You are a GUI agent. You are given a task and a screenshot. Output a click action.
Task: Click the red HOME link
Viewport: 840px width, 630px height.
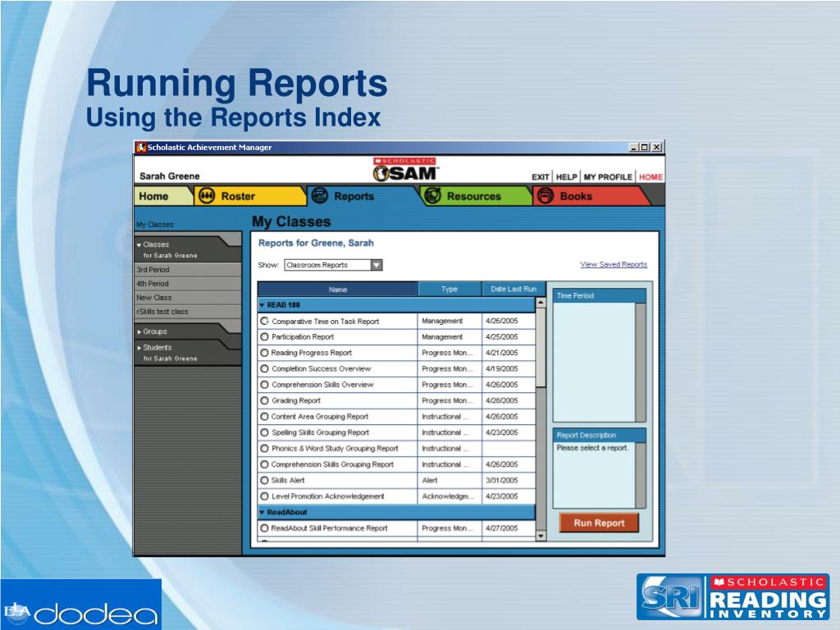tap(651, 177)
